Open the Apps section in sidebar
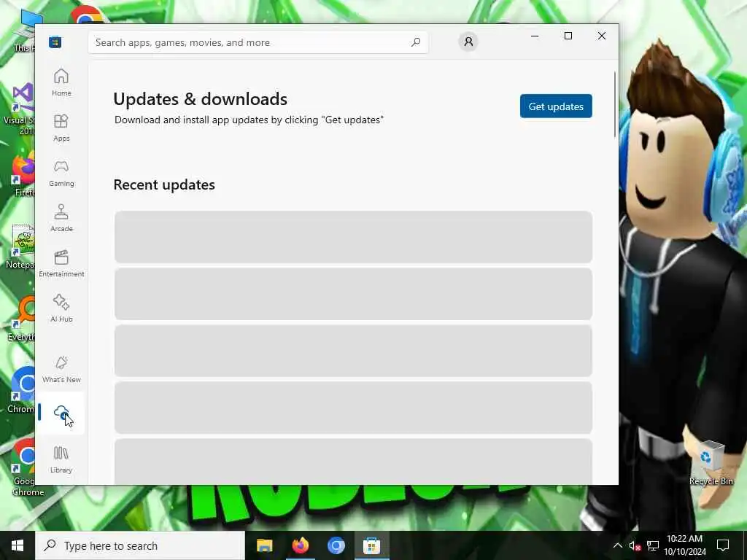 tap(61, 128)
